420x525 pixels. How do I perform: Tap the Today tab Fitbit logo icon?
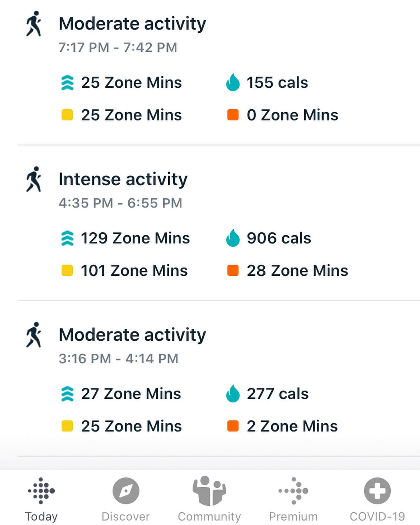(x=41, y=491)
